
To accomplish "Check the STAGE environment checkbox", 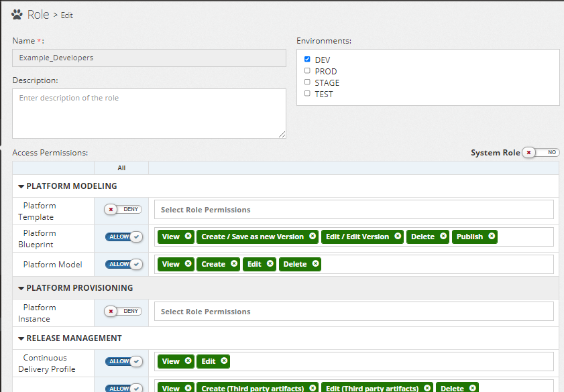I will [x=307, y=82].
